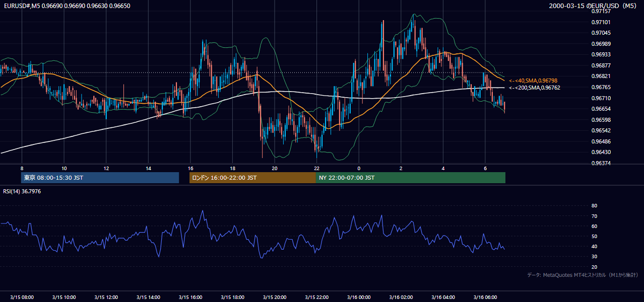Click RSI scale level 80
Screen dimensions: 644x302
(595, 206)
